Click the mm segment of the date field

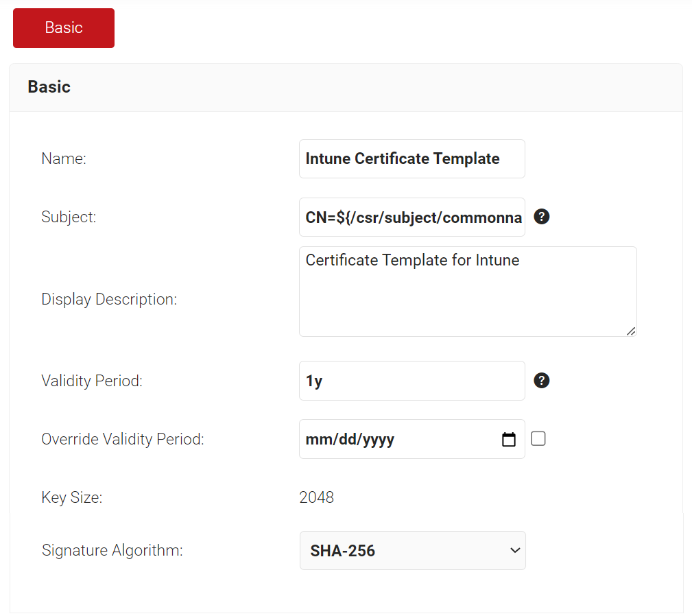coord(318,440)
